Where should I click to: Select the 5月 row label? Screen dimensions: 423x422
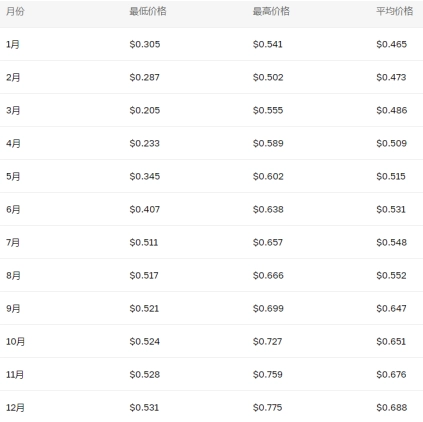click(x=13, y=176)
